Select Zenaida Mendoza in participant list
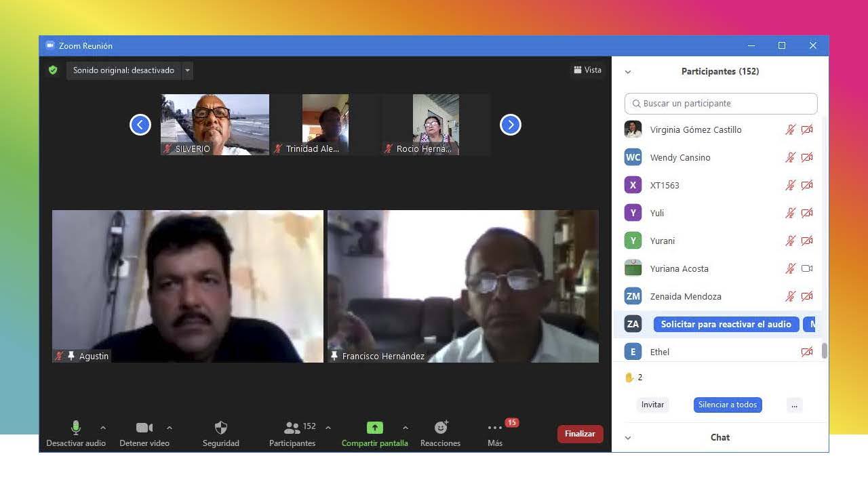 tap(718, 296)
